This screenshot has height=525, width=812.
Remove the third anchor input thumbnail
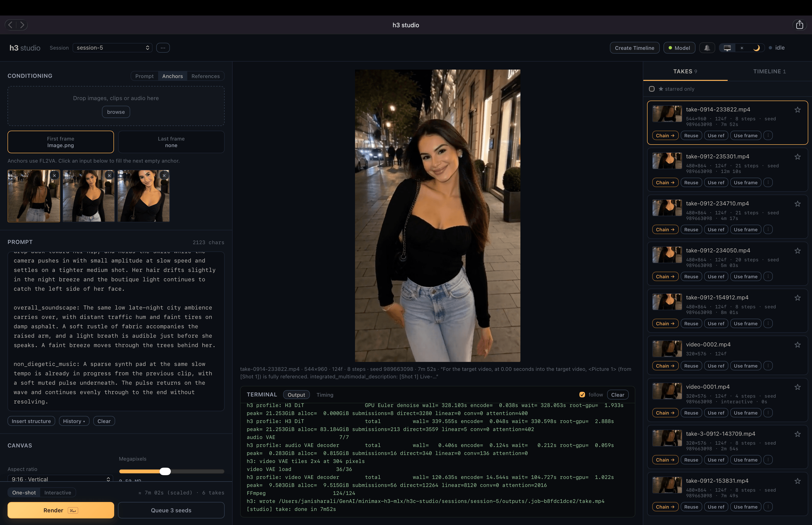click(x=164, y=176)
